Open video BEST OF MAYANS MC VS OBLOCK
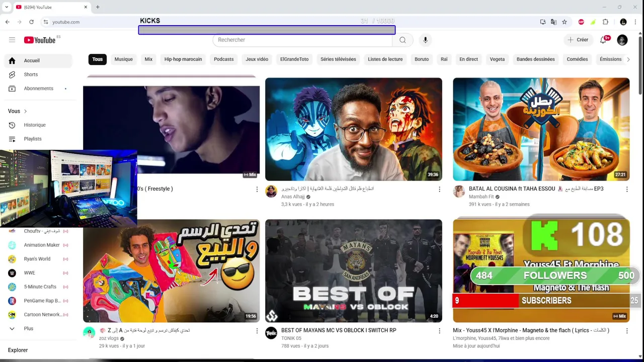Image resolution: width=644 pixels, height=362 pixels. 339,330
